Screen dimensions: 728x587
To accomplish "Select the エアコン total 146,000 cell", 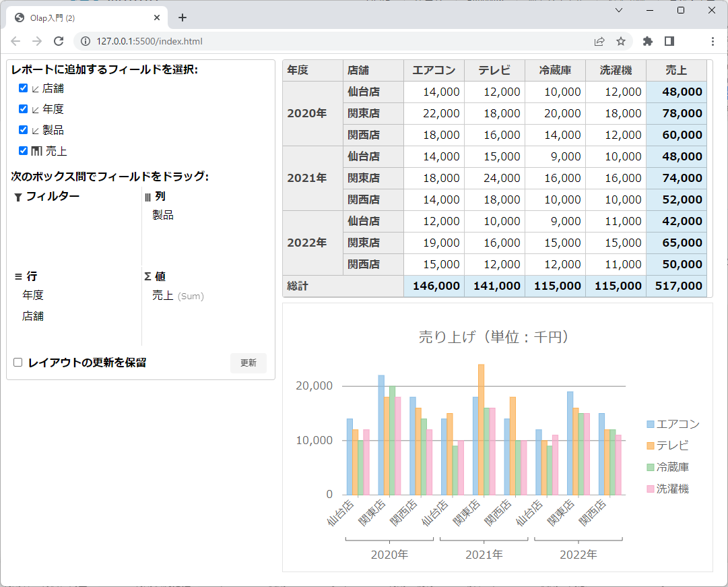I will pyautogui.click(x=434, y=286).
